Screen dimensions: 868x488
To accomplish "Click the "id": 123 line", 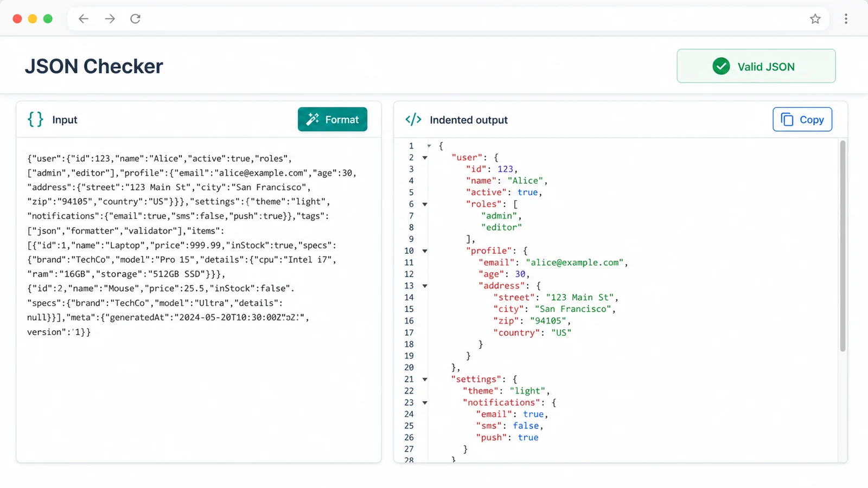I will coord(492,169).
